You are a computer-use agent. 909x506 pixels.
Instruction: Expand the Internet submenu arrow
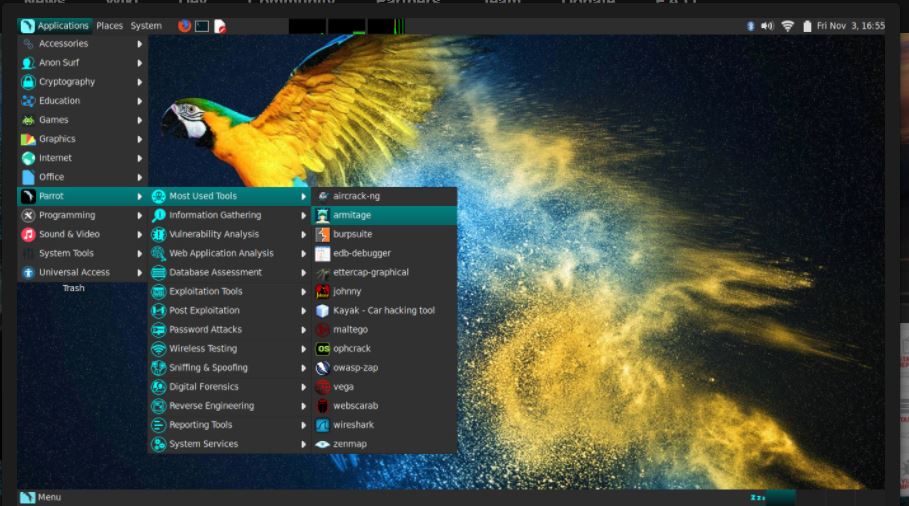coord(140,158)
